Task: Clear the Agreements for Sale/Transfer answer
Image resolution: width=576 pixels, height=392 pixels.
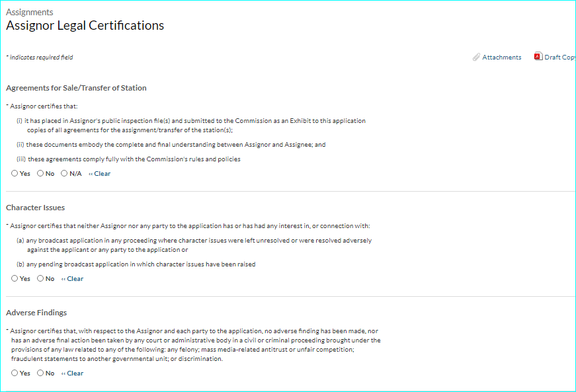Action: point(100,174)
